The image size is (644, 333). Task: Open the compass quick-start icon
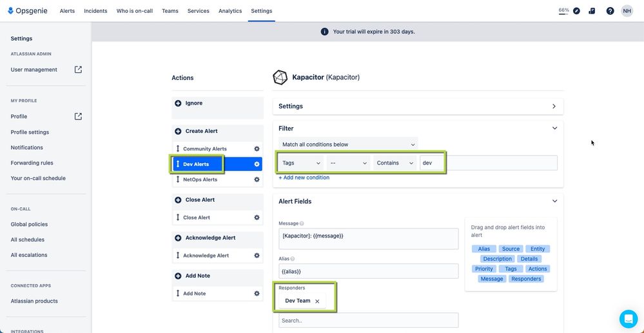coord(577,11)
